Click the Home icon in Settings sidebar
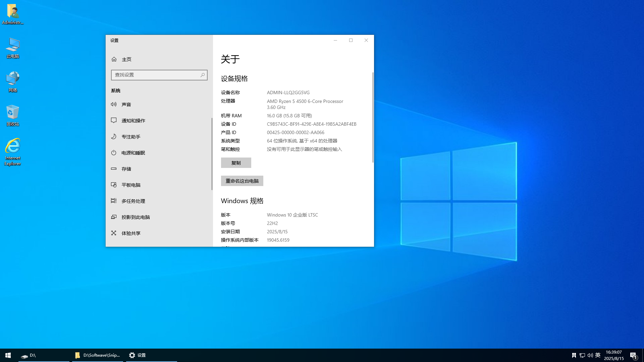This screenshot has height=362, width=644. [114, 59]
